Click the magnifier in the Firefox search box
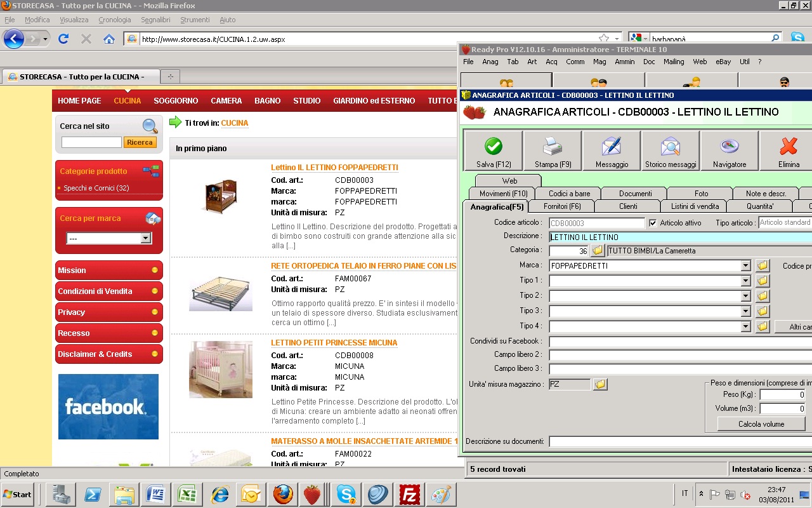 pos(775,39)
